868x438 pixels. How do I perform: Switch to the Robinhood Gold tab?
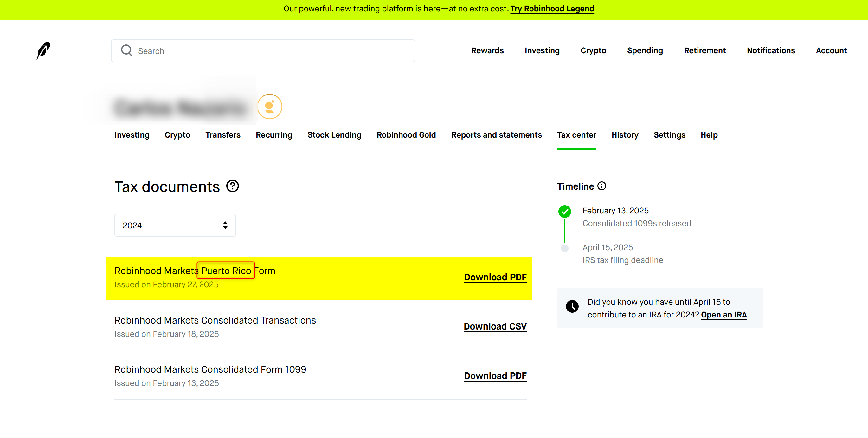406,135
